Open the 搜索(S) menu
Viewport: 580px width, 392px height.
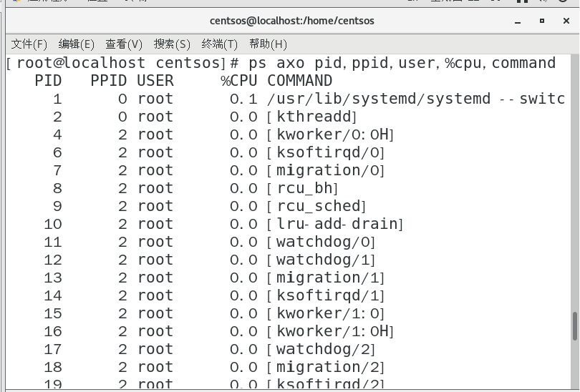coord(172,44)
